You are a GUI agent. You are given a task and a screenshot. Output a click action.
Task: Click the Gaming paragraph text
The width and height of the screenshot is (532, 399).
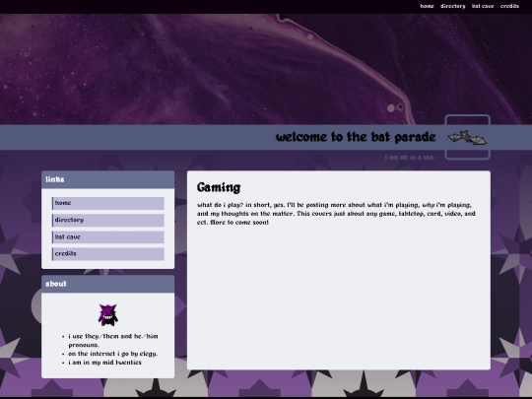pos(336,214)
